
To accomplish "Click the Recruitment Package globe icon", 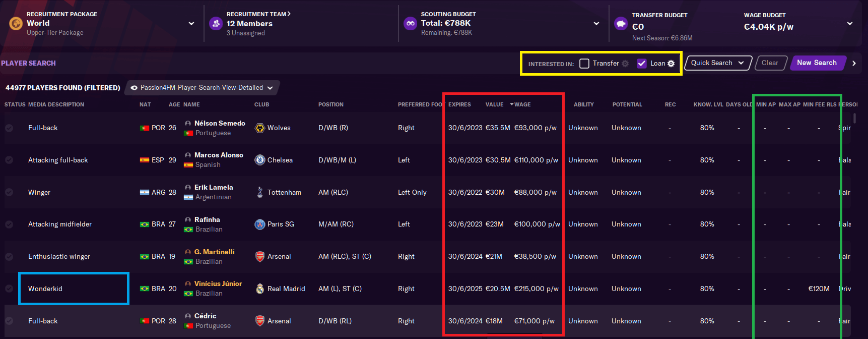I will coord(16,23).
